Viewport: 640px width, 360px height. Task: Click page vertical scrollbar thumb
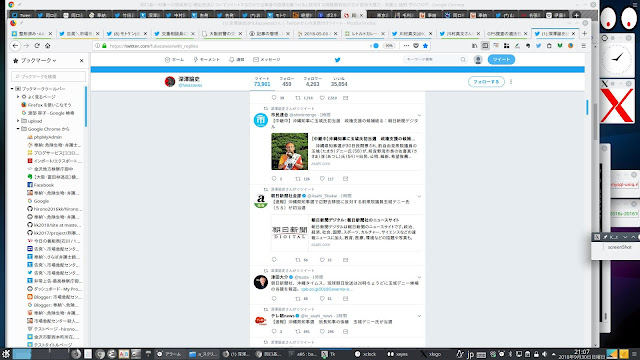pyautogui.click(x=587, y=107)
